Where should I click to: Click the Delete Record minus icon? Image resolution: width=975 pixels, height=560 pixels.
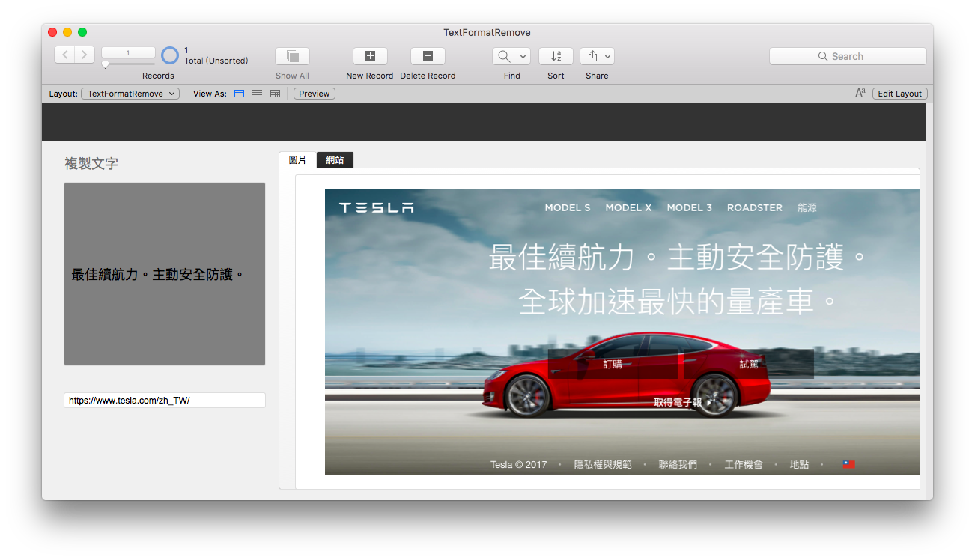tap(428, 56)
